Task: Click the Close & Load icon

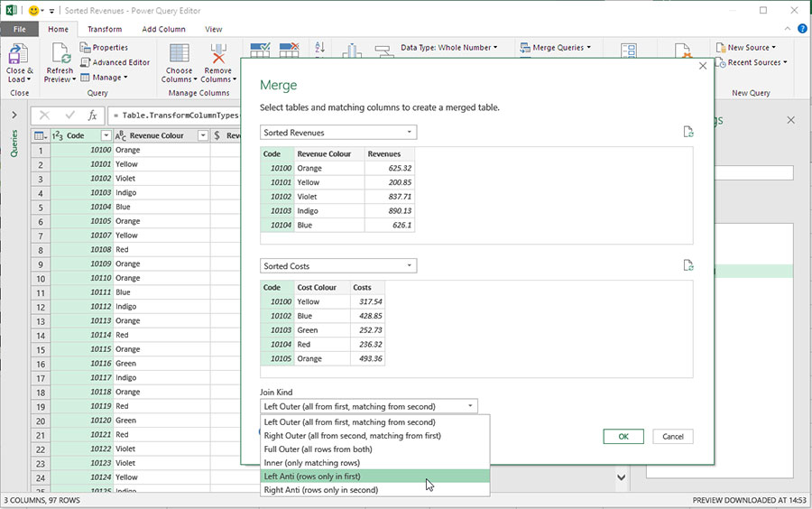Action: (19, 55)
